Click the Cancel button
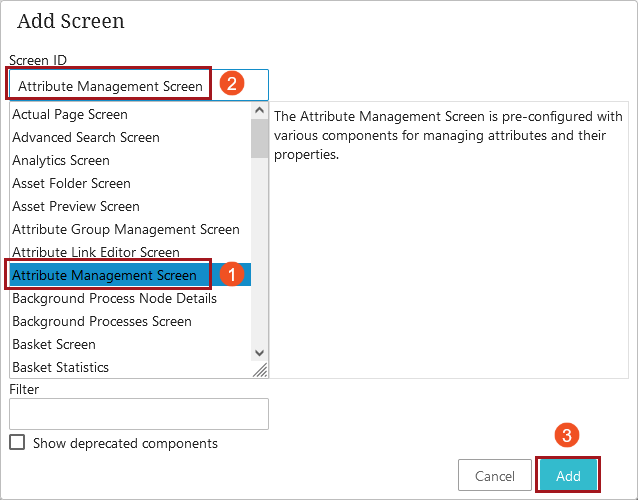 pyautogui.click(x=495, y=475)
